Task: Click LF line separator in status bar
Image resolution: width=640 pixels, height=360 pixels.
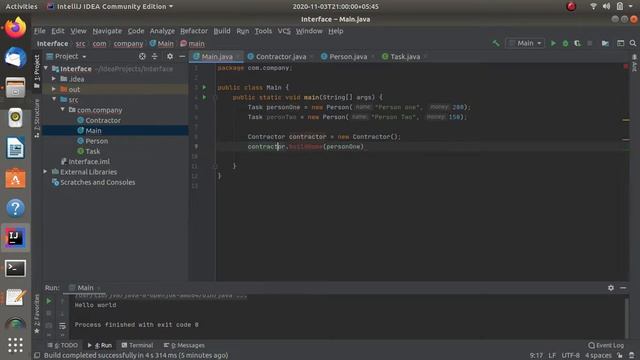Action: (x=552, y=356)
